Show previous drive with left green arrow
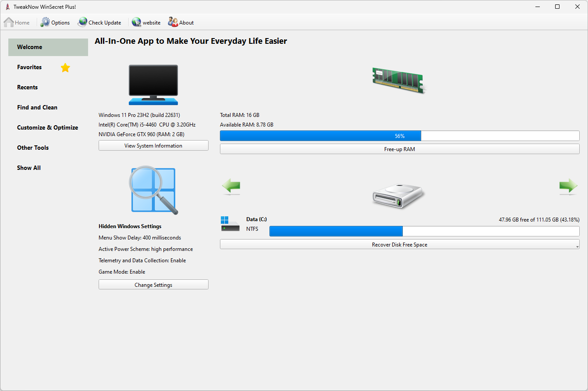Viewport: 588px width, 391px height. point(231,186)
